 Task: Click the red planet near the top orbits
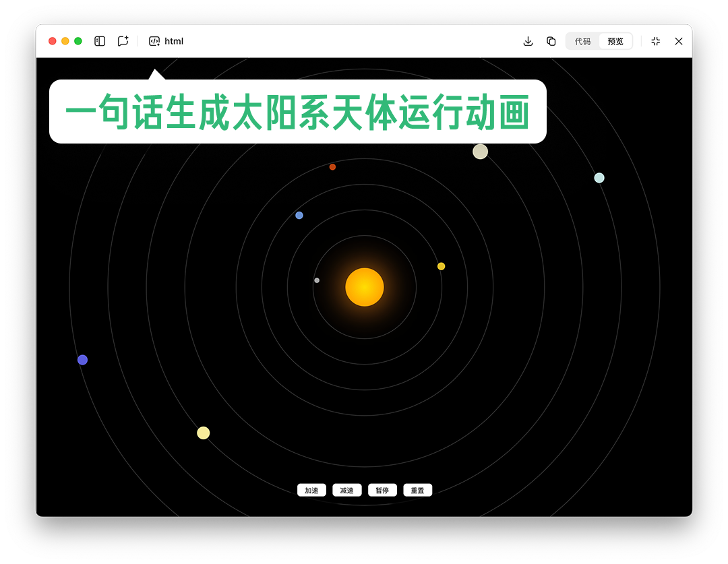pos(332,166)
